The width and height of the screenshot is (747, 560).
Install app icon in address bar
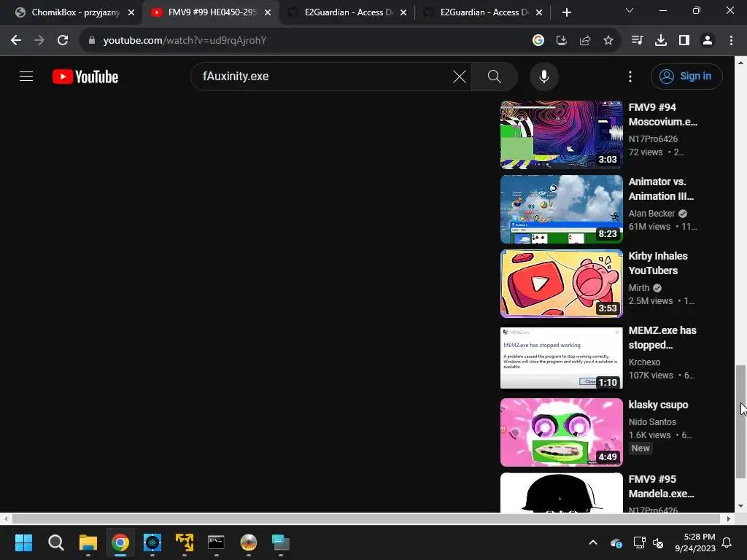[562, 41]
